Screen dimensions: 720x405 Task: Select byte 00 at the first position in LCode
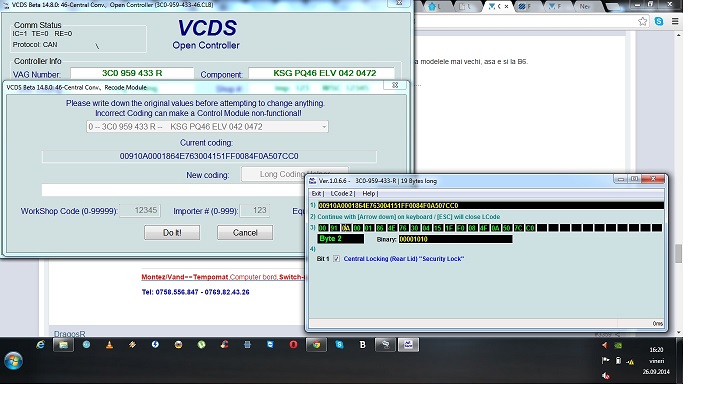[x=323, y=228]
